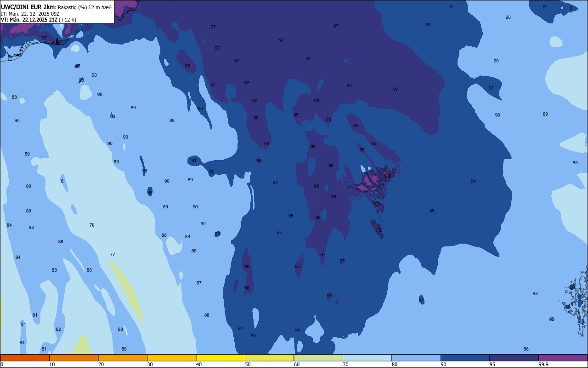Select the purple legend swatch above 99.9
This screenshot has height=368, width=588.
click(563, 357)
